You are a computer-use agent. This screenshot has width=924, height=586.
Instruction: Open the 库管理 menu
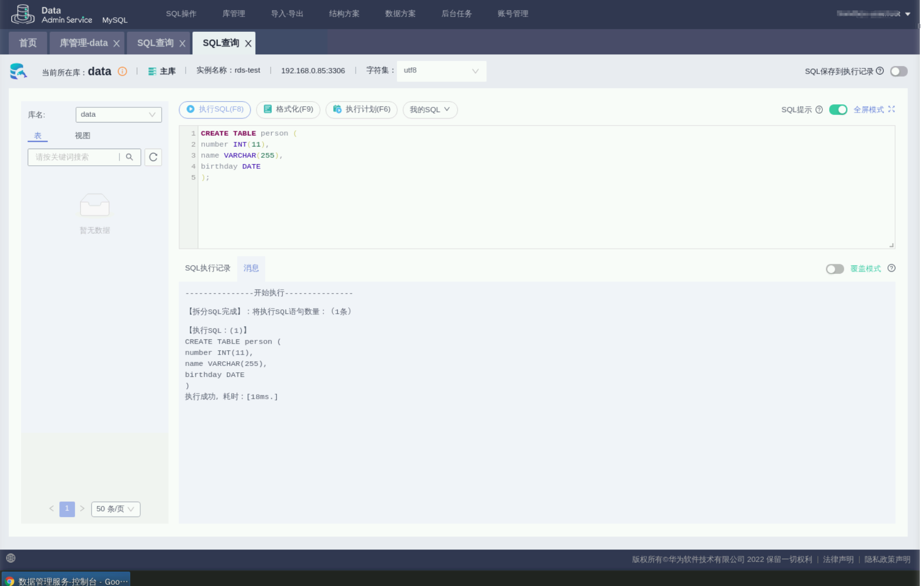(234, 14)
